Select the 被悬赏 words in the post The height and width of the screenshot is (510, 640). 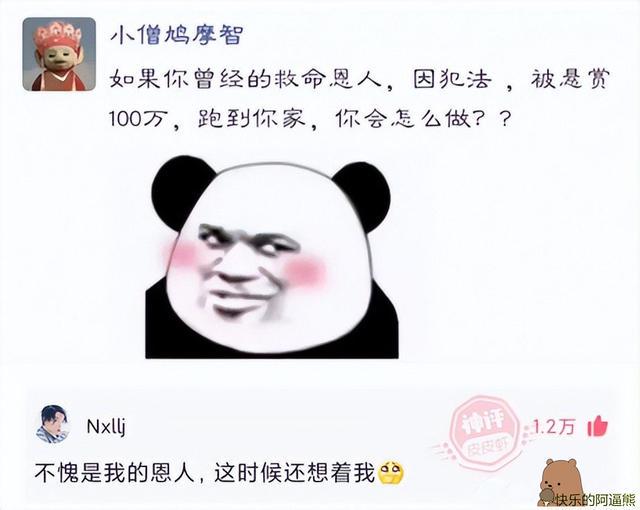570,78
